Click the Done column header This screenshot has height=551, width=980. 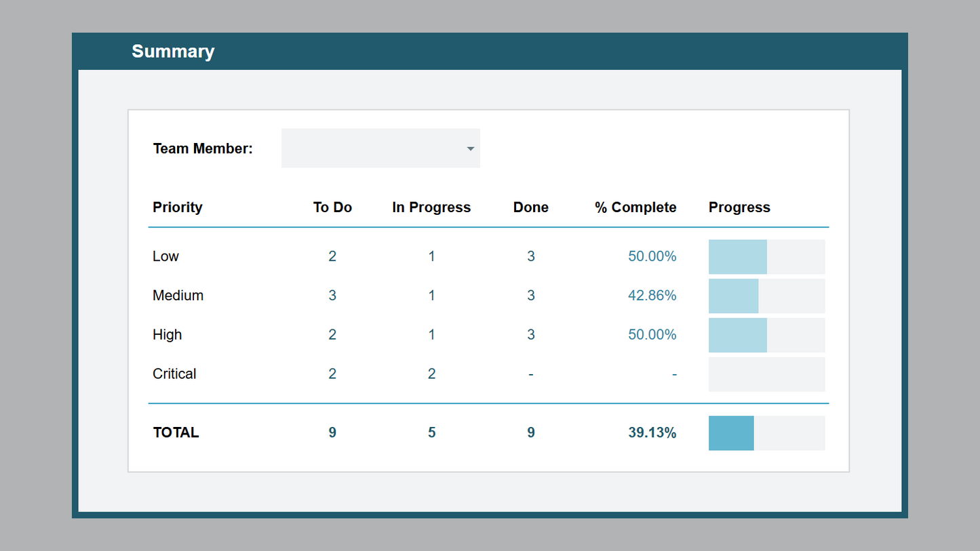tap(530, 207)
